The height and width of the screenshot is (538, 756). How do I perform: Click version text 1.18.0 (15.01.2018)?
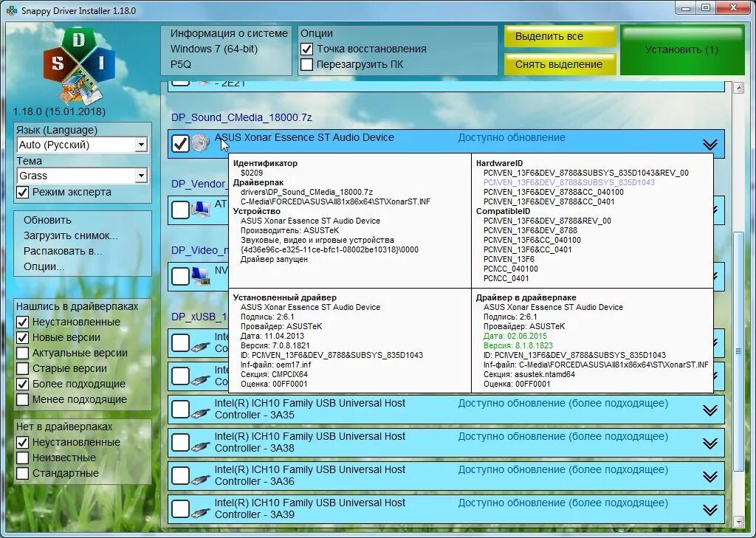[59, 112]
